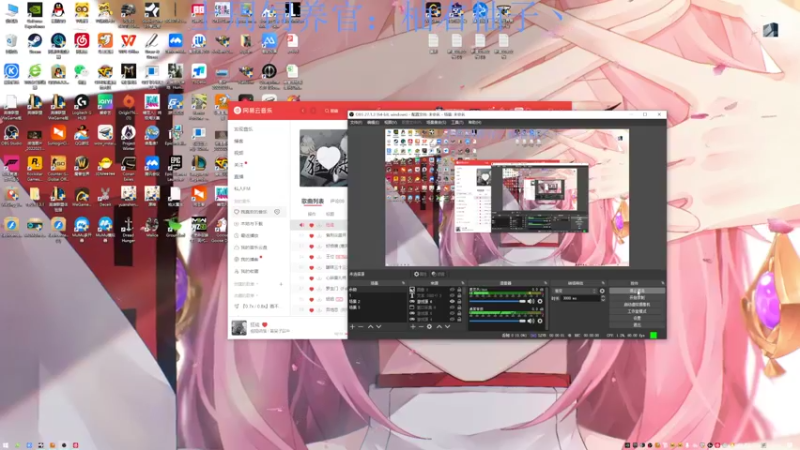
Task: Click transition duration input field
Action: click(581, 297)
